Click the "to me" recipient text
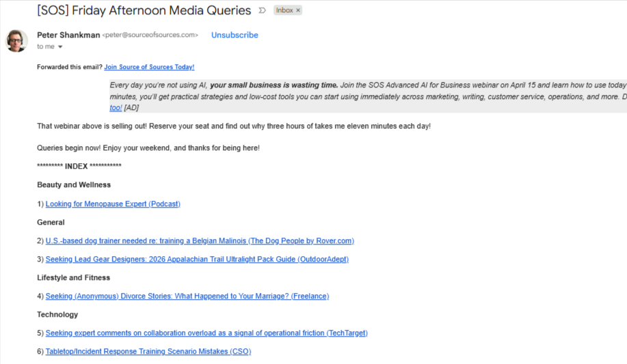This screenshot has width=627, height=364. tap(46, 47)
